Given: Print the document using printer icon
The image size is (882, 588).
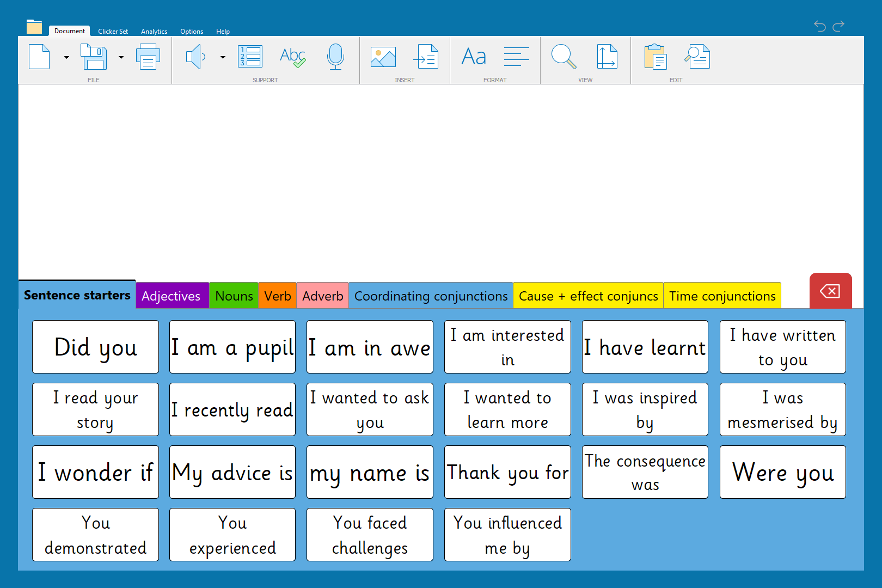Looking at the screenshot, I should (148, 57).
